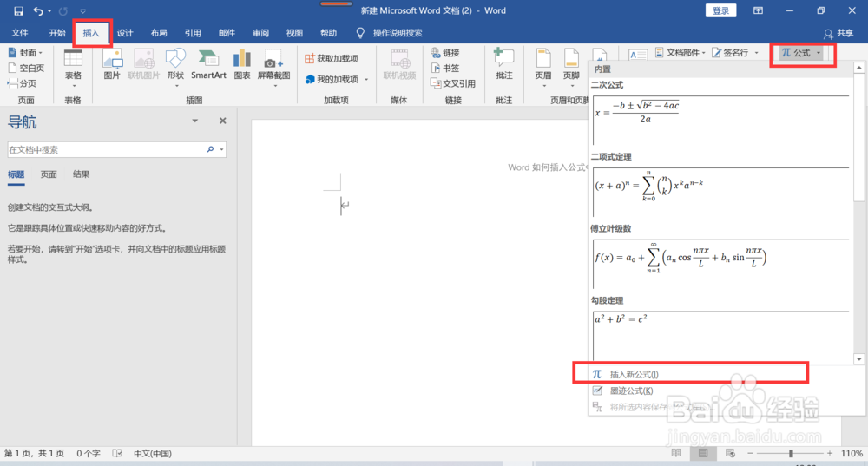
Task: Switch to the 开始 tab
Action: point(57,33)
